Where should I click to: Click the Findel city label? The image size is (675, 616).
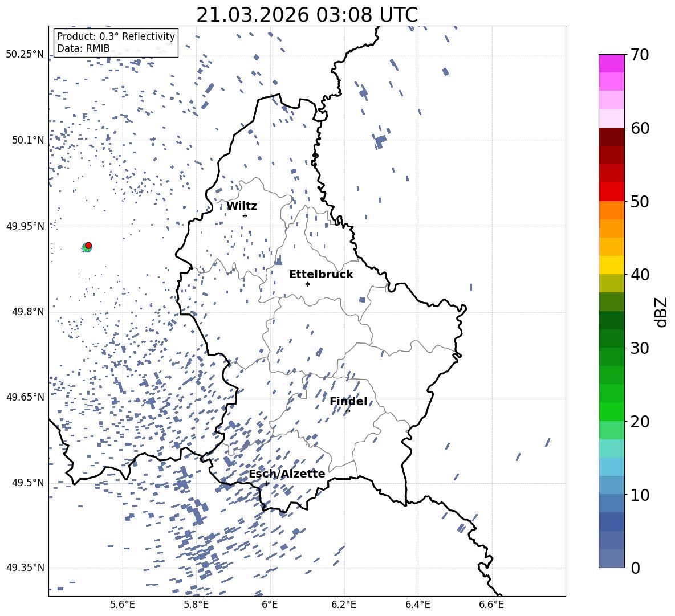tap(348, 401)
